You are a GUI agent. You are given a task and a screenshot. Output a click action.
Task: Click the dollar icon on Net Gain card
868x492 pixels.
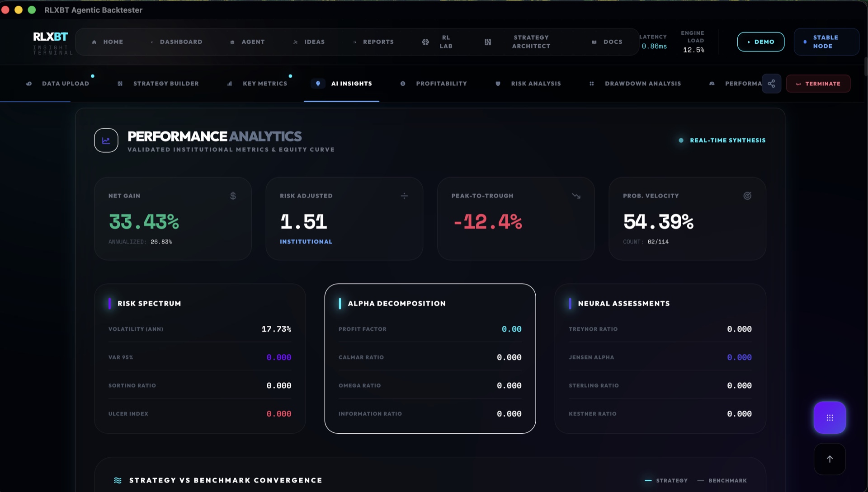coord(233,196)
